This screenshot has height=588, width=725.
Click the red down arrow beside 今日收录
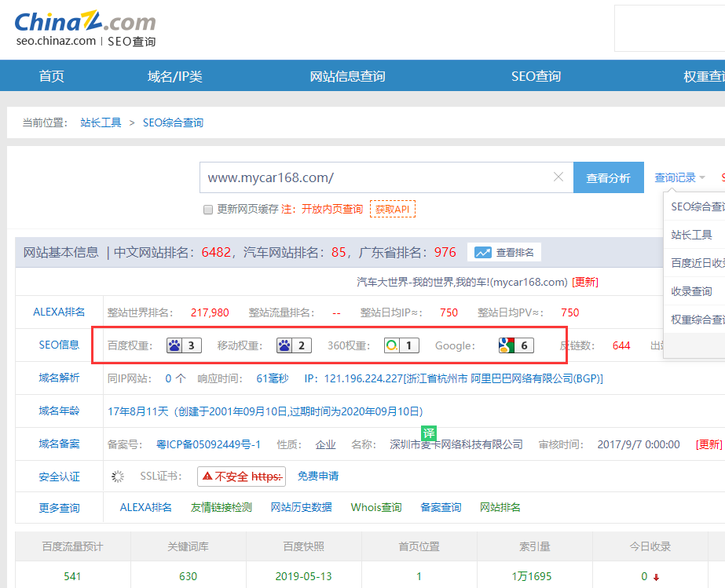point(656,577)
